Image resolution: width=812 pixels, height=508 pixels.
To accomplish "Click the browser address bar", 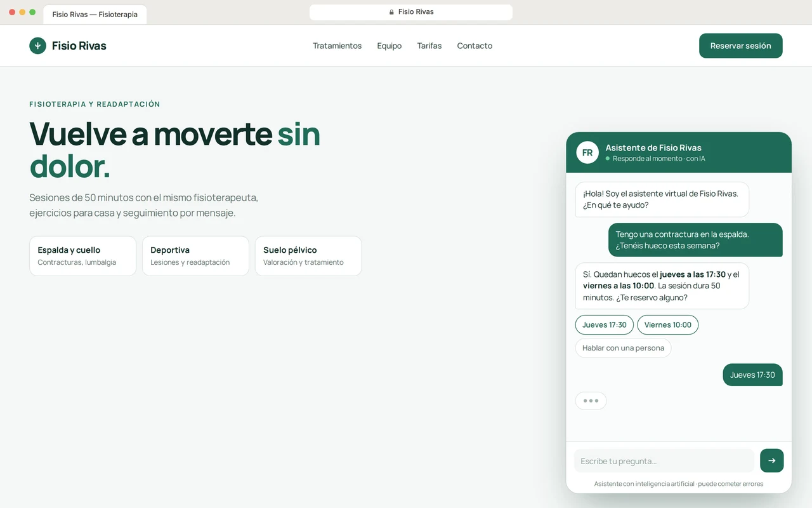I will point(411,12).
